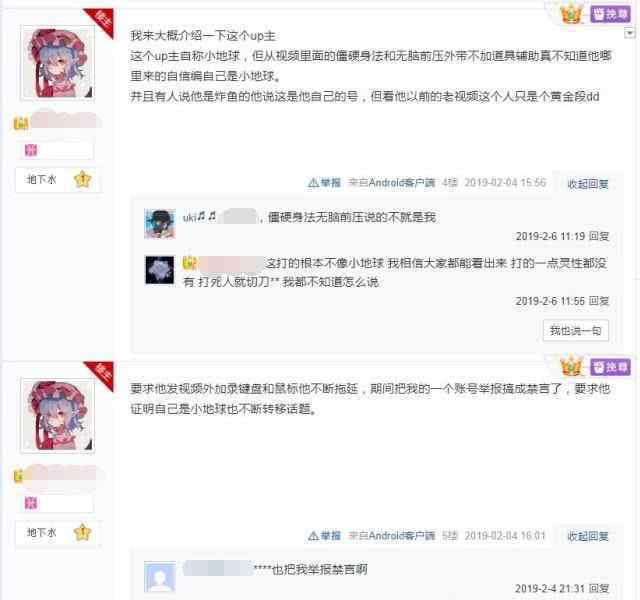Click the purple 挽尊 button on first post
640x600 pixels.
[611, 14]
